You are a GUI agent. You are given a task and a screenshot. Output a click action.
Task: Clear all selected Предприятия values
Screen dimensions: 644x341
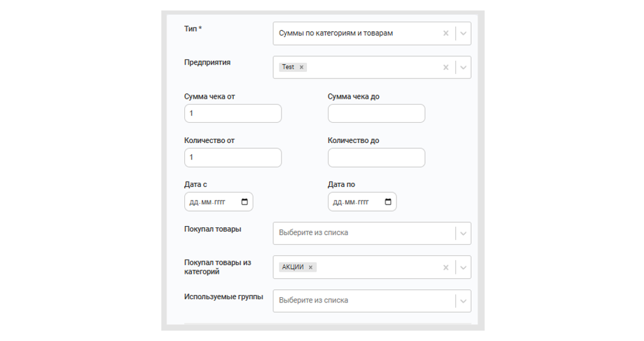[445, 67]
